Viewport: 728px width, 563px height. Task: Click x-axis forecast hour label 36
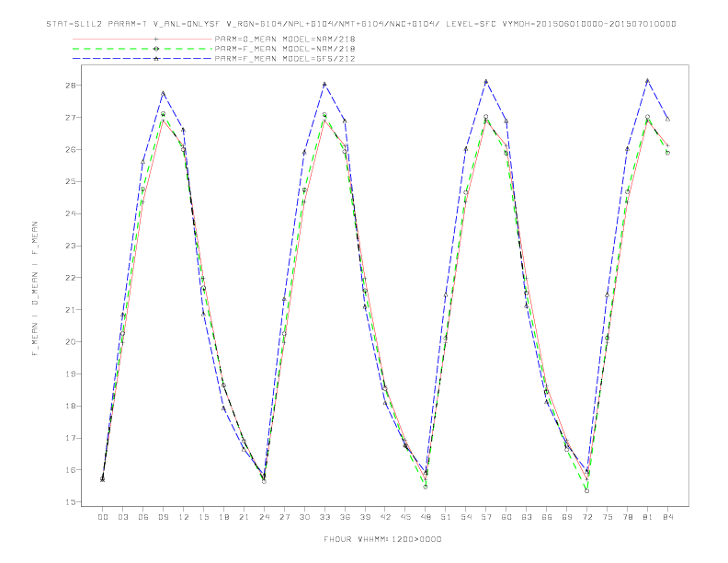(345, 517)
